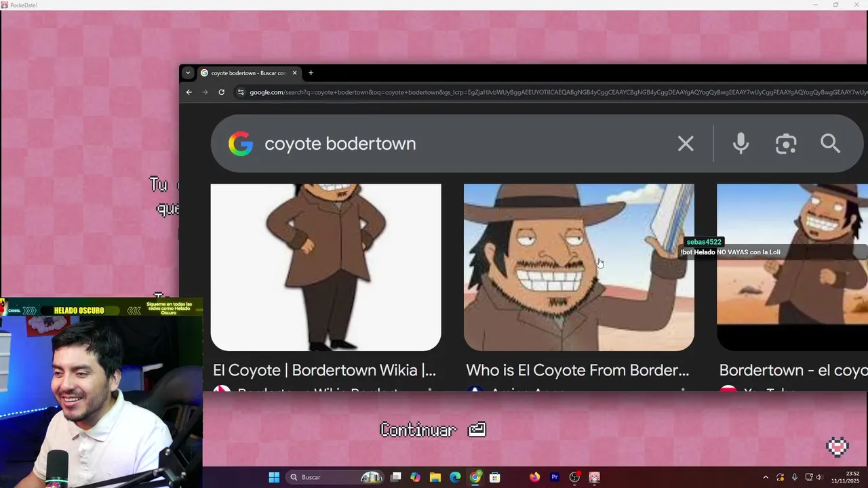Open the Windows Start menu
This screenshot has width=868, height=488.
274,477
